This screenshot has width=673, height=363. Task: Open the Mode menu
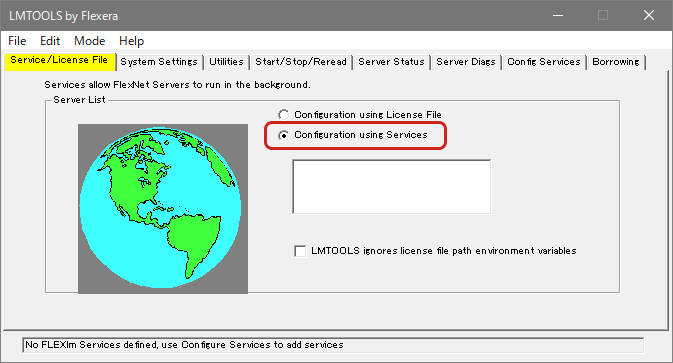click(x=89, y=41)
